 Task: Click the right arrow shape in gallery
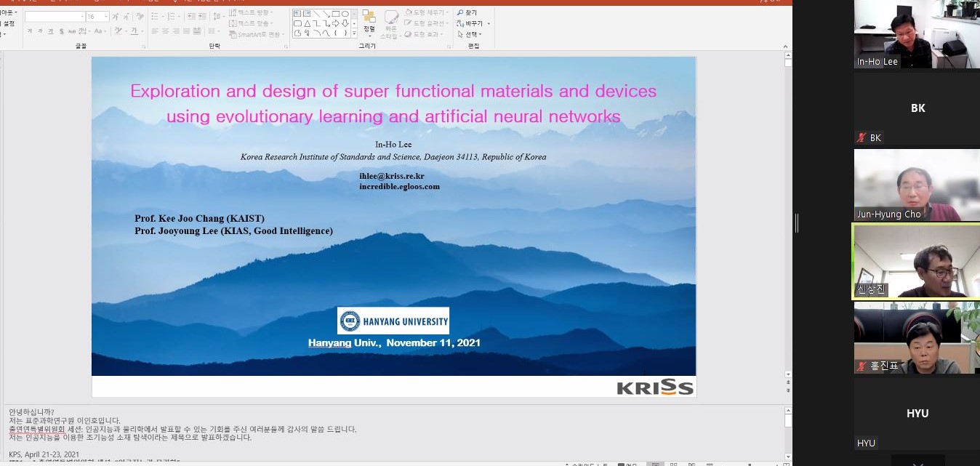pyautogui.click(x=336, y=23)
